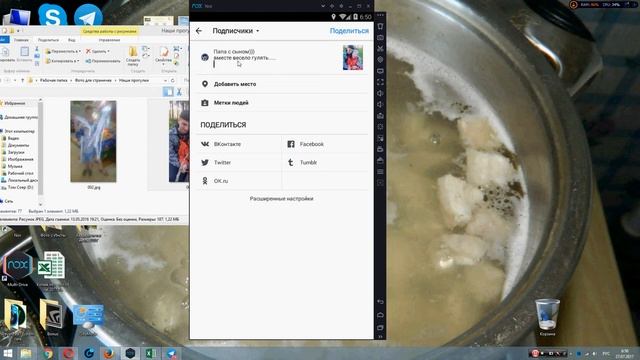Click into the photo caption text field
The width and height of the screenshot is (640, 360).
pyautogui.click(x=276, y=58)
